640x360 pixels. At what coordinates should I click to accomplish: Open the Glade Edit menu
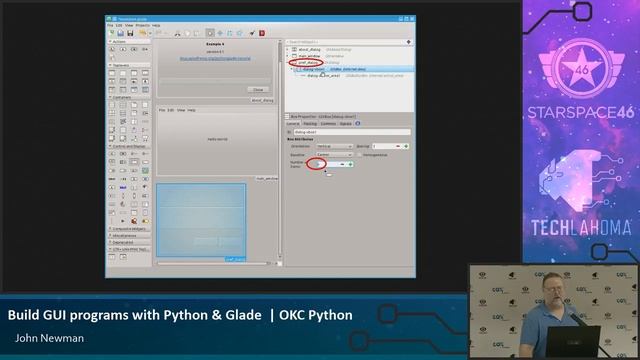pyautogui.click(x=119, y=25)
